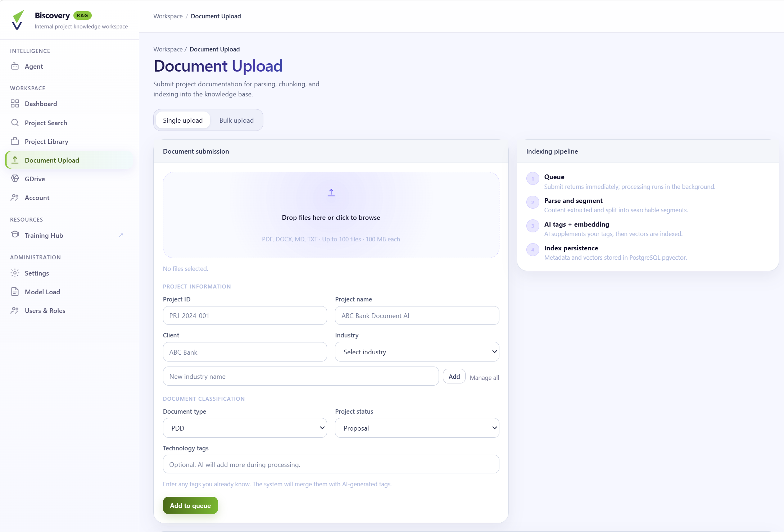
Task: Click the Parse and segment step 2 circle
Action: 533,202
